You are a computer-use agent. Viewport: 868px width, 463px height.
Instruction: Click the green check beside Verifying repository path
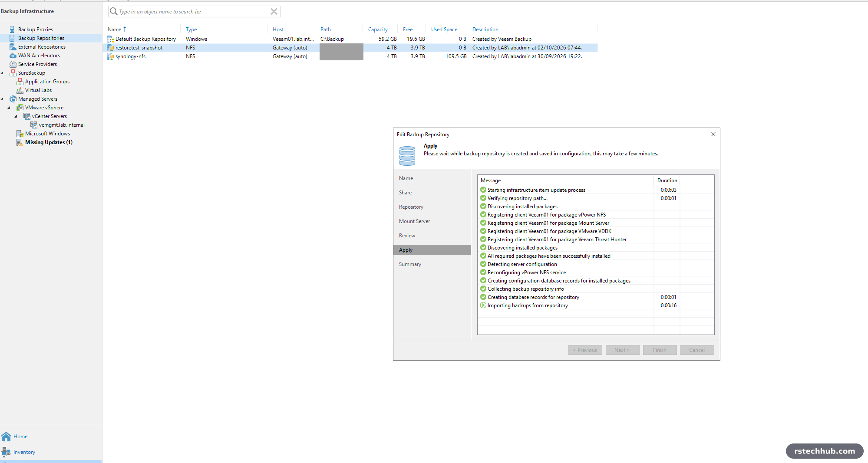click(483, 198)
